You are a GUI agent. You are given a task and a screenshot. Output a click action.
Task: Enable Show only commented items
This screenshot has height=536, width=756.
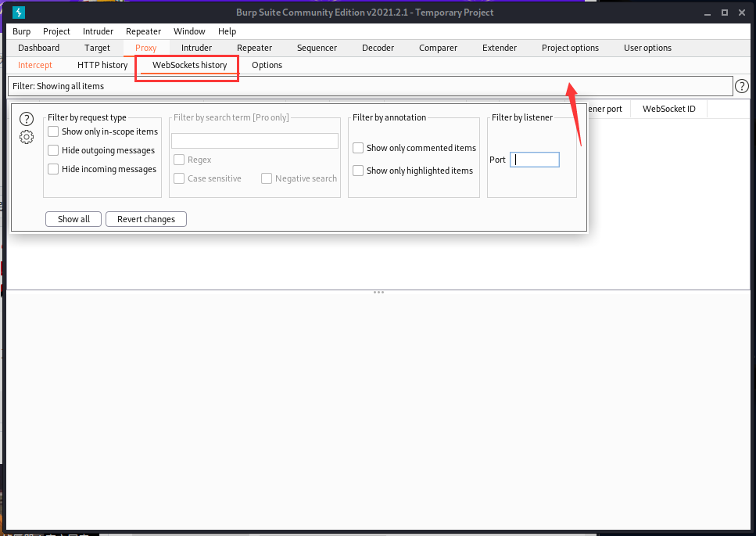click(x=358, y=148)
